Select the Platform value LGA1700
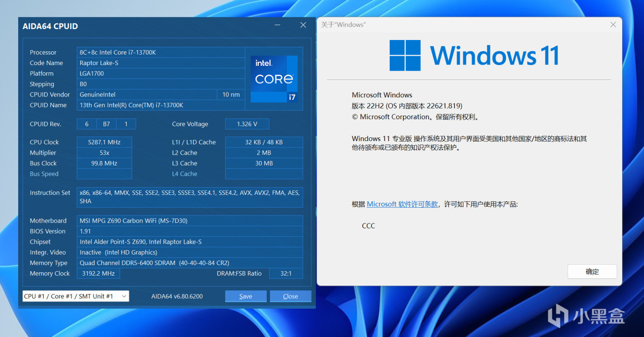 click(x=161, y=74)
